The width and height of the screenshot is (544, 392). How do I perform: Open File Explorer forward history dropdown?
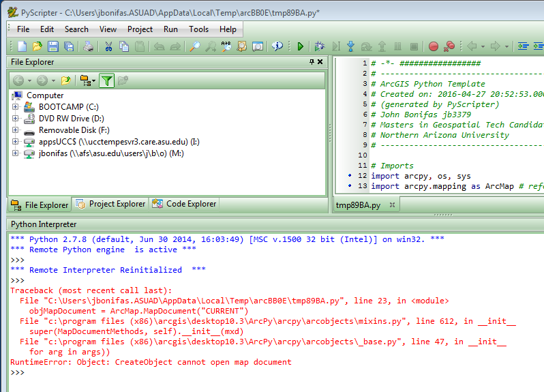tap(53, 81)
